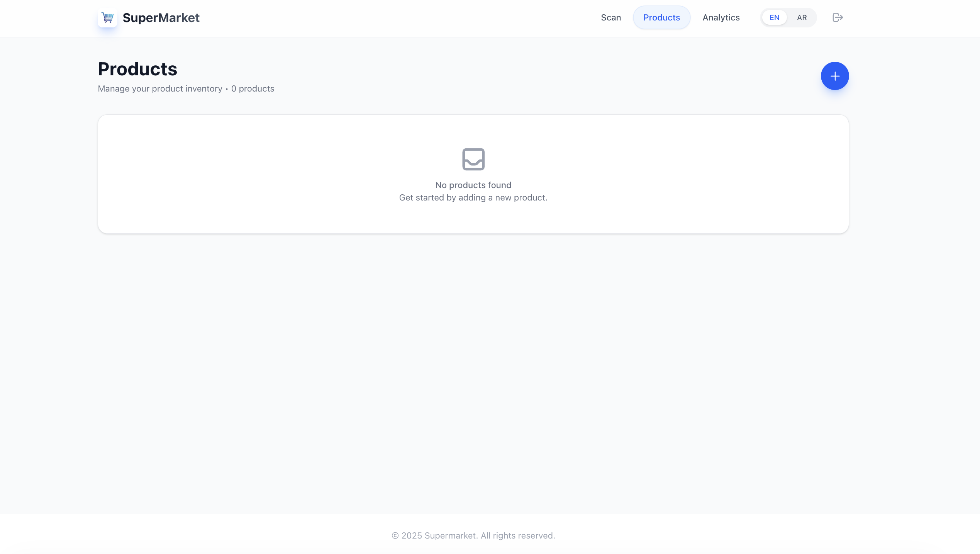Screen dimensions: 980x554
Task: Keep EN selected in the language switcher
Action: [x=774, y=17]
